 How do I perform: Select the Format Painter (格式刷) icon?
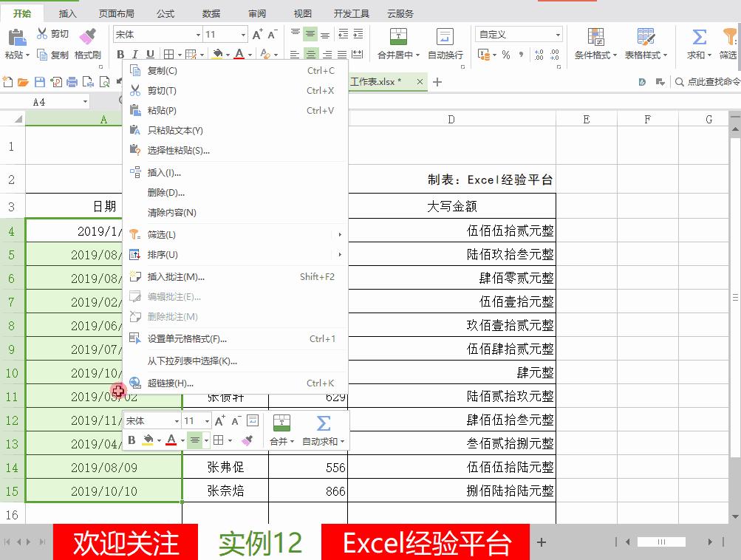point(89,37)
